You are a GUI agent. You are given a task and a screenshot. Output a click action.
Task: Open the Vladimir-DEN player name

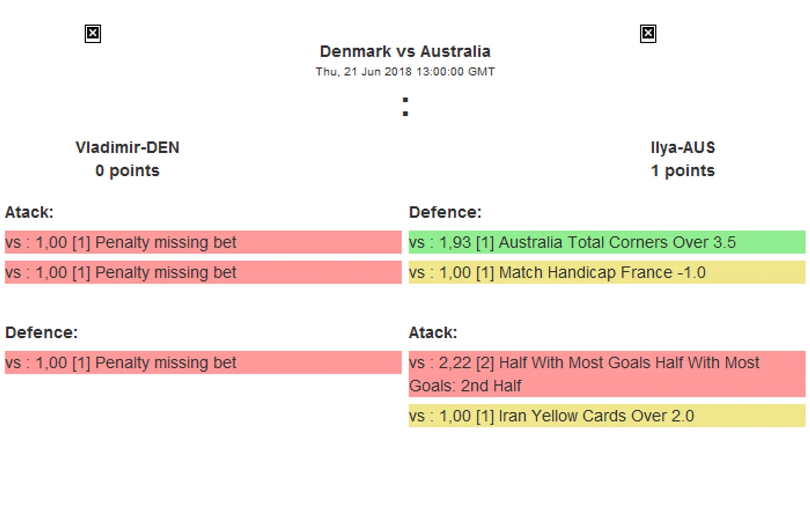pyautogui.click(x=128, y=148)
